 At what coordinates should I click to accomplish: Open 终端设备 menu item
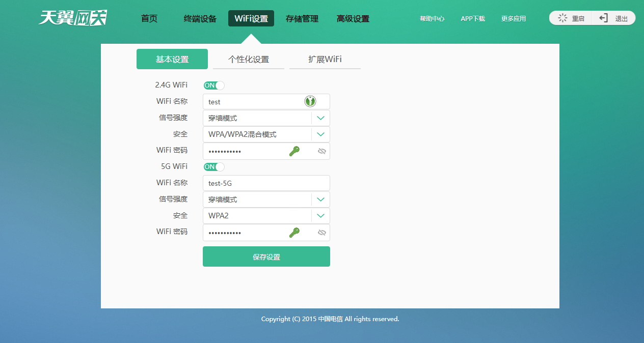(200, 18)
